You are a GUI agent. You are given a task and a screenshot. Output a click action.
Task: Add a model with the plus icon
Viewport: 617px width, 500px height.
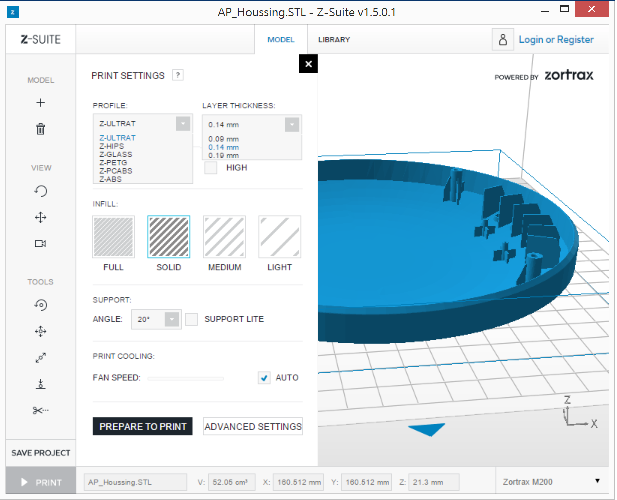[x=41, y=103]
